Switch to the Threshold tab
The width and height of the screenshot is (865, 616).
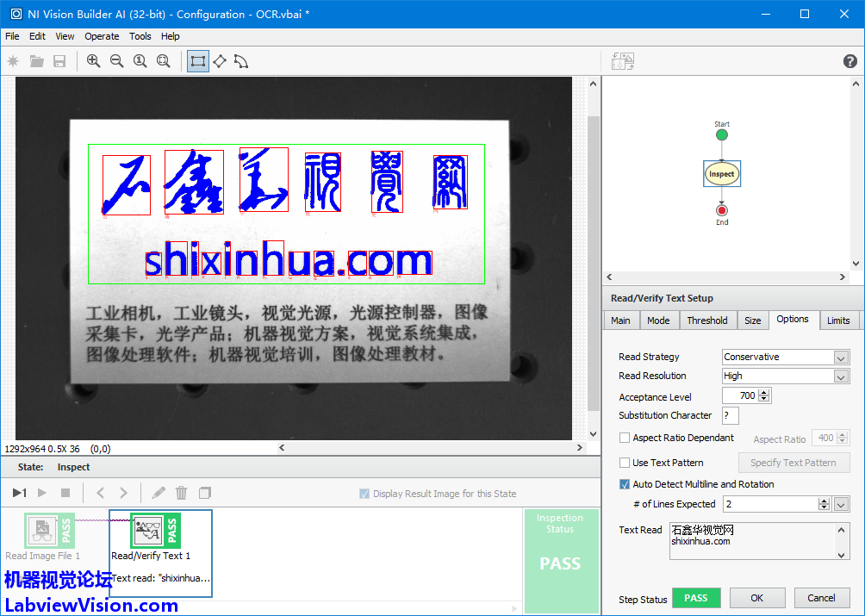707,320
